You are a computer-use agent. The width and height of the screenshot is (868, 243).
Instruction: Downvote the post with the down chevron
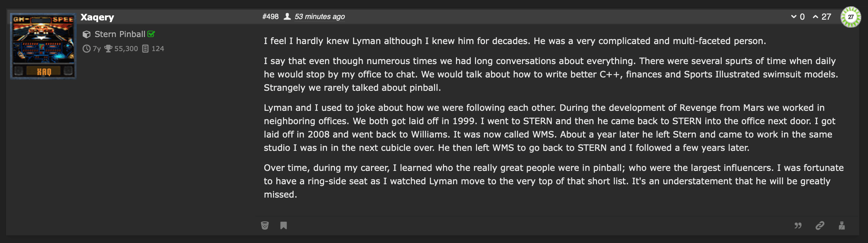(x=794, y=17)
